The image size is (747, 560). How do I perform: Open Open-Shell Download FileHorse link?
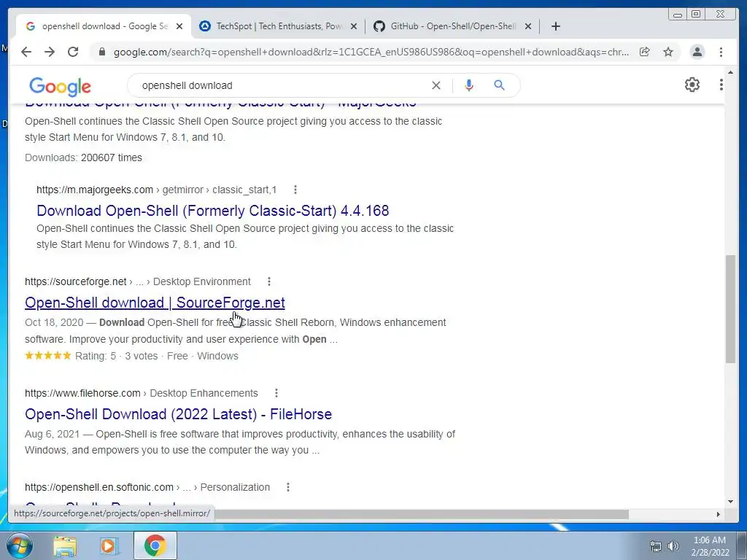(x=178, y=414)
